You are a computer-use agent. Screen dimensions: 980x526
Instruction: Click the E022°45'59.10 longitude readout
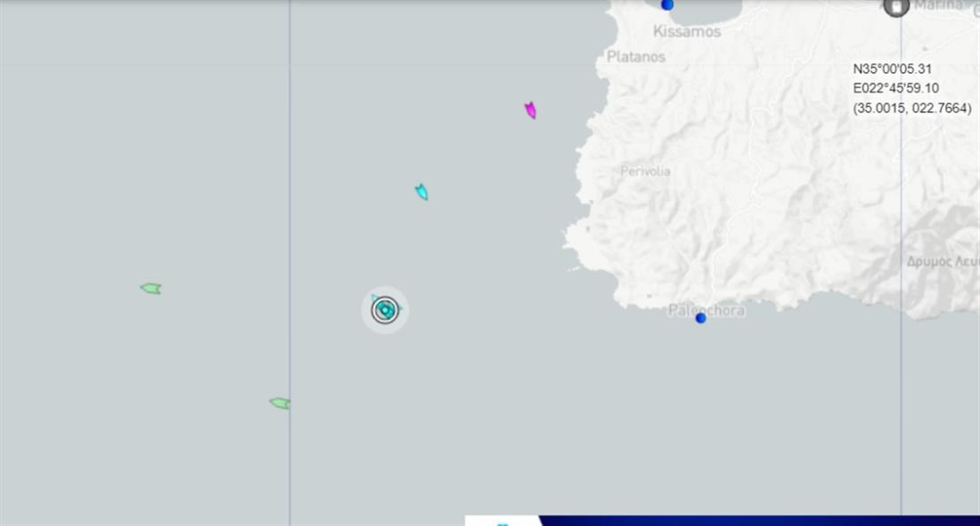895,88
